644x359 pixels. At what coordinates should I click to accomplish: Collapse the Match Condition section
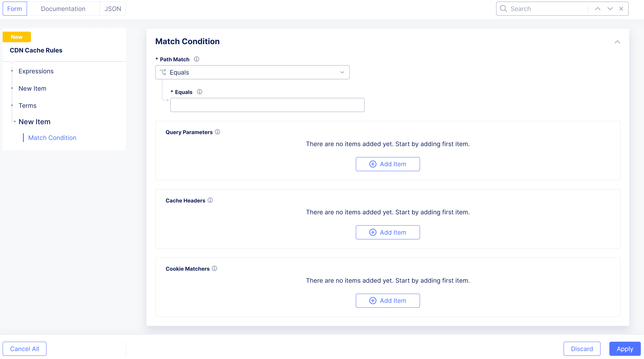click(x=617, y=42)
